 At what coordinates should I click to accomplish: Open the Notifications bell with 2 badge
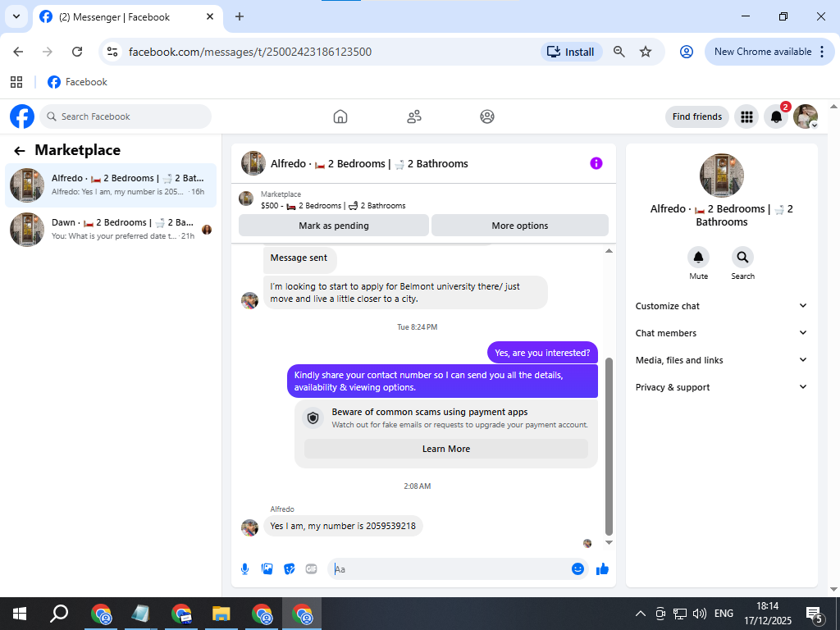click(776, 116)
